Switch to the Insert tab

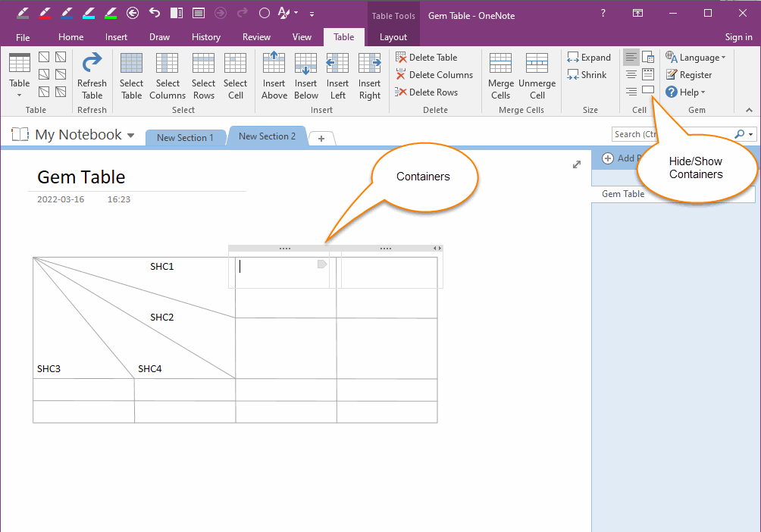(x=116, y=37)
